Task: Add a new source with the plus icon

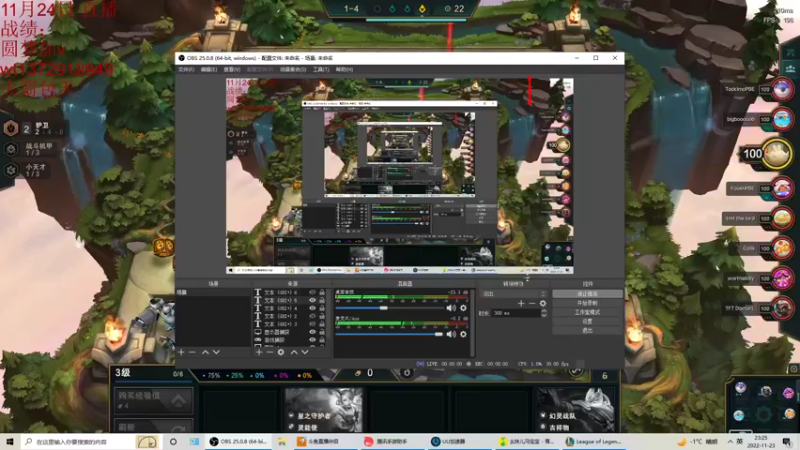Action: click(259, 352)
